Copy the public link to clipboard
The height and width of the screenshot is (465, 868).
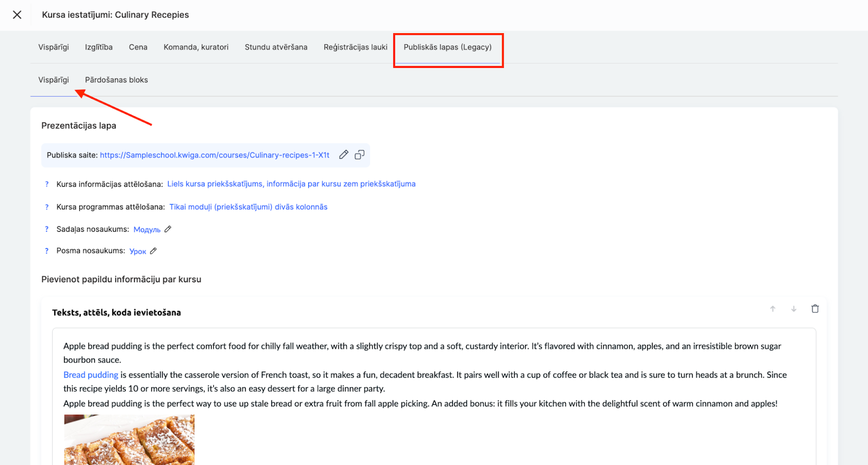[x=359, y=155]
